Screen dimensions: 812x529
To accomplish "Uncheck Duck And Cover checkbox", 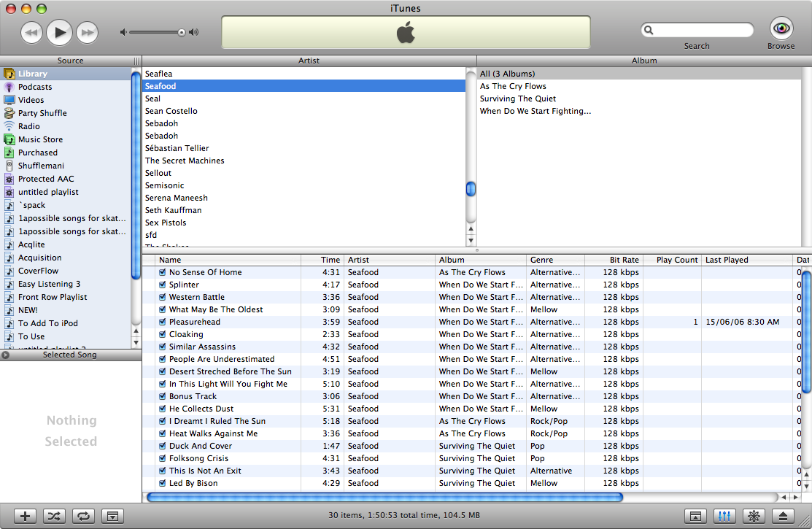I will tap(163, 446).
